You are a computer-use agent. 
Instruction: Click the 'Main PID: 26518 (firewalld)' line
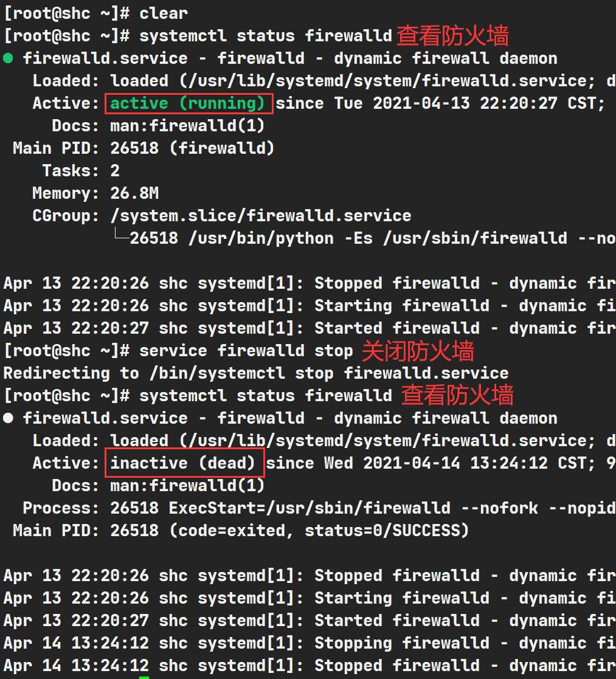point(144,148)
